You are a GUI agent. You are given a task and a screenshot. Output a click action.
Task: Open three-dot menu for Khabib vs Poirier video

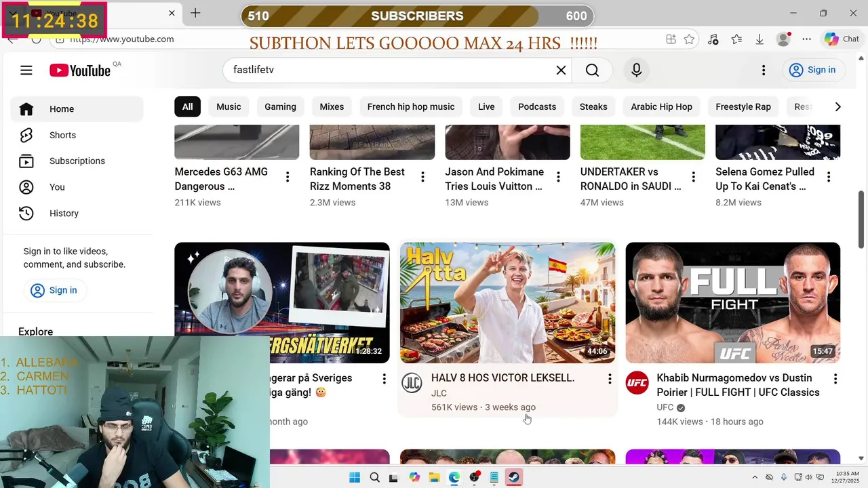(x=835, y=379)
